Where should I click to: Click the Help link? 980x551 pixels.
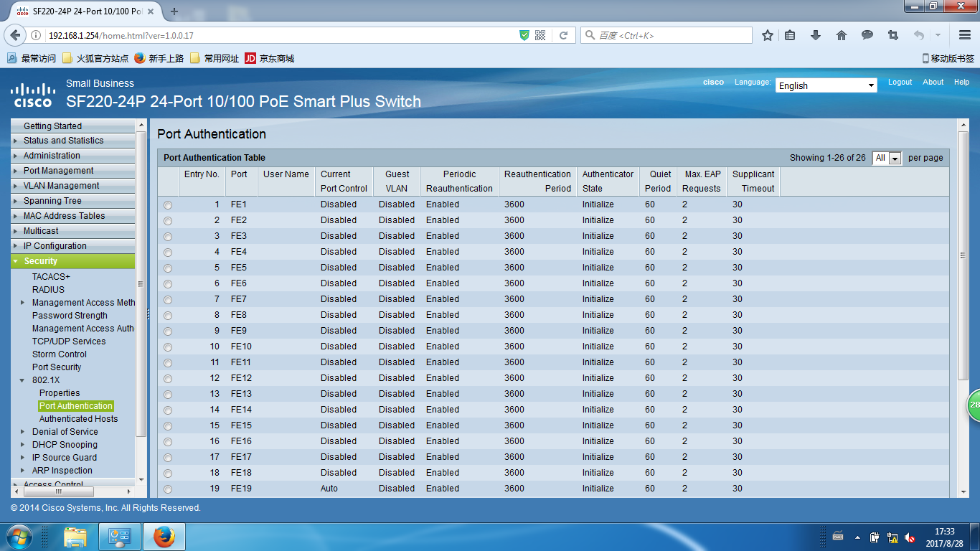pos(961,83)
